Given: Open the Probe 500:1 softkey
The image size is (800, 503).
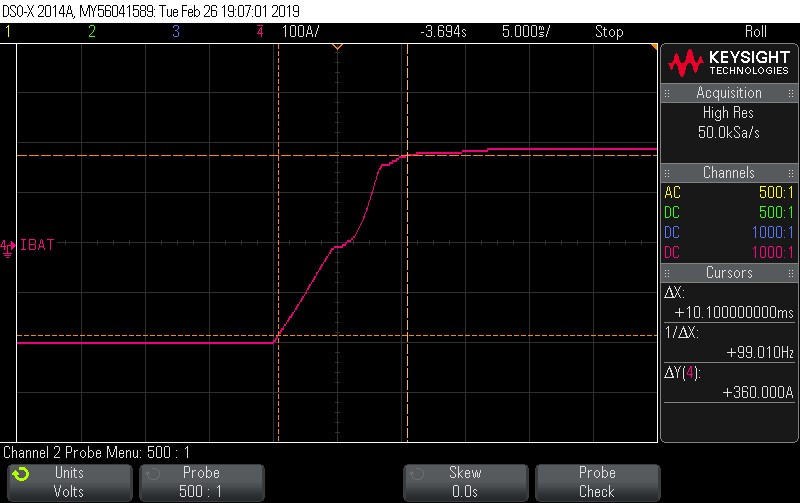Looking at the screenshot, I should [202, 483].
